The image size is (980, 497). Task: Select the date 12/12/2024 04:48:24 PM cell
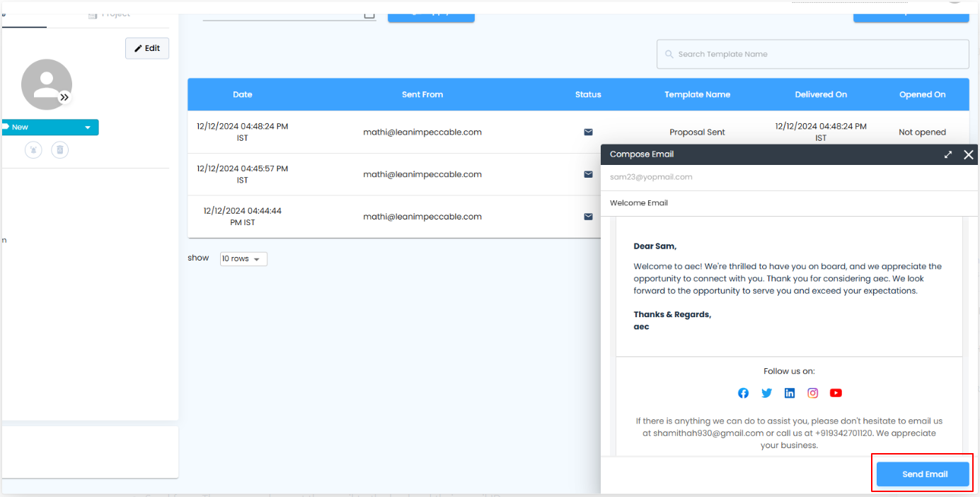(x=243, y=132)
